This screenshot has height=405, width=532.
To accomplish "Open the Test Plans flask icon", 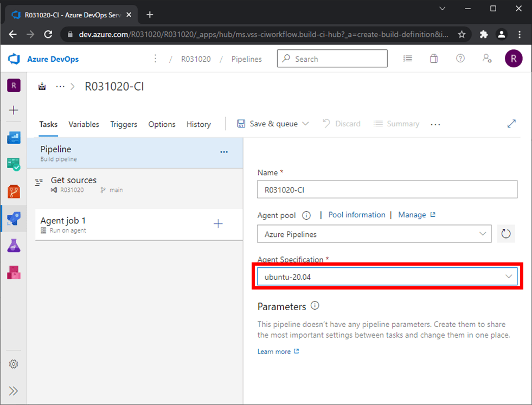I will click(x=14, y=245).
